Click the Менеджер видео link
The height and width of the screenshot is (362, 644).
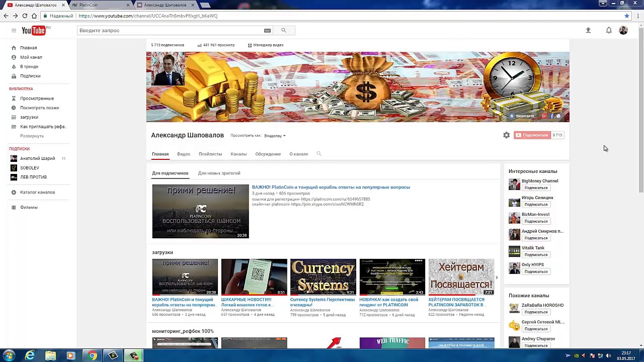[266, 45]
